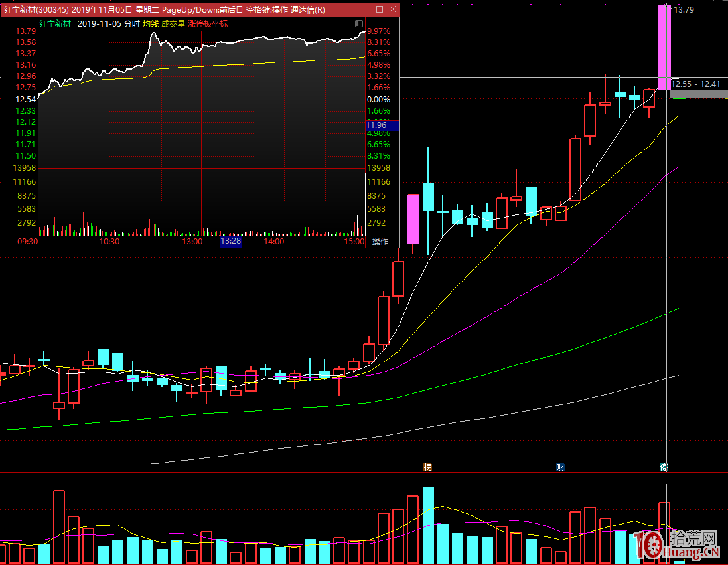Image resolution: width=728 pixels, height=565 pixels.
Task: Click the 13:28 highlighted time marker
Action: pos(230,242)
